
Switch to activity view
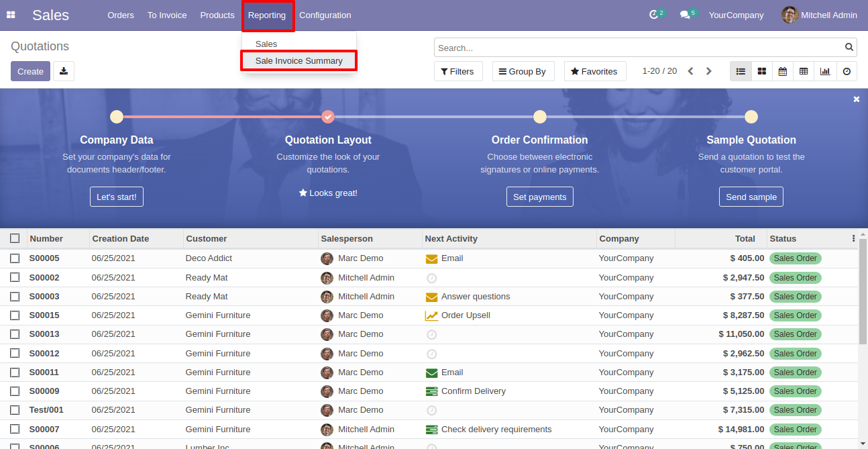point(847,71)
